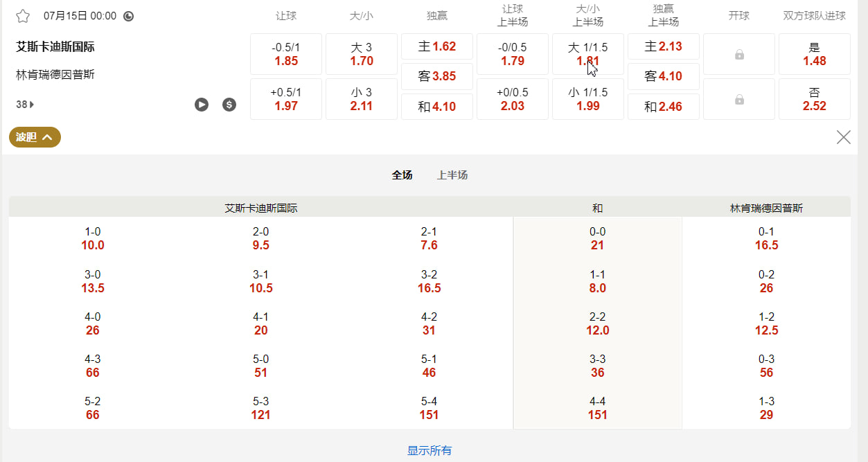Pick away score 0-2 at 26
868x462 pixels.
(766, 281)
